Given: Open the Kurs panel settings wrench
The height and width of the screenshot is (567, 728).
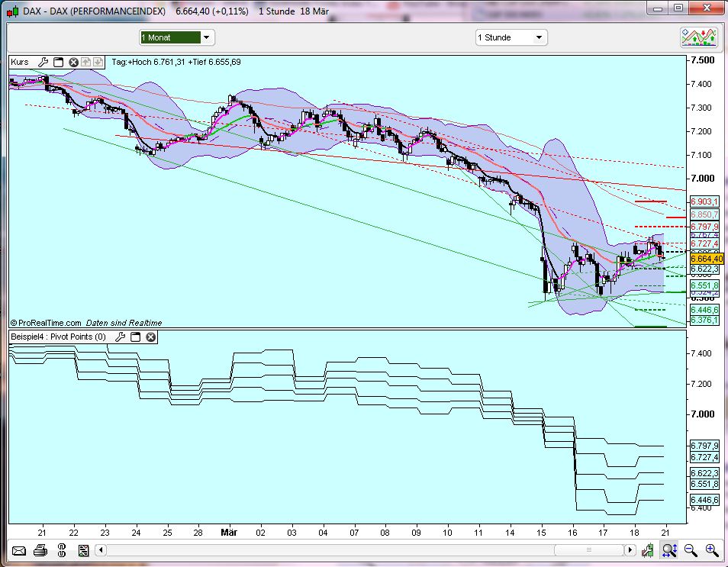Looking at the screenshot, I should tap(43, 63).
